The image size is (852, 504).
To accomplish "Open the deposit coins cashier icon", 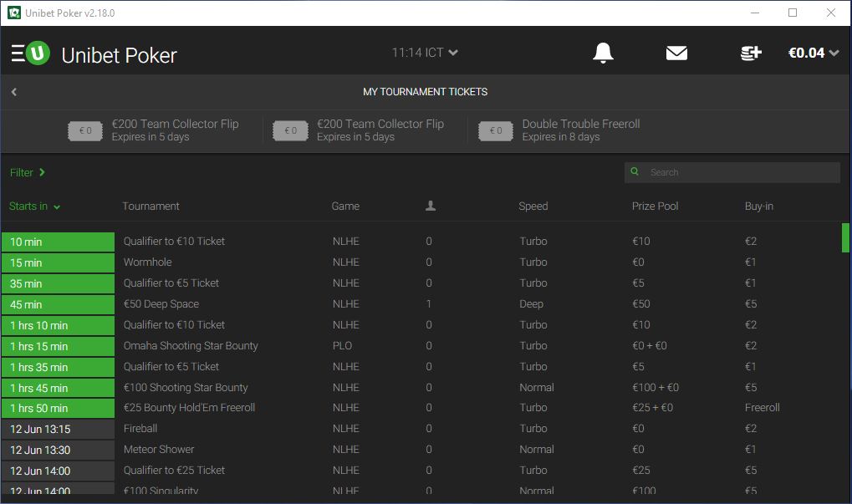I will click(751, 53).
